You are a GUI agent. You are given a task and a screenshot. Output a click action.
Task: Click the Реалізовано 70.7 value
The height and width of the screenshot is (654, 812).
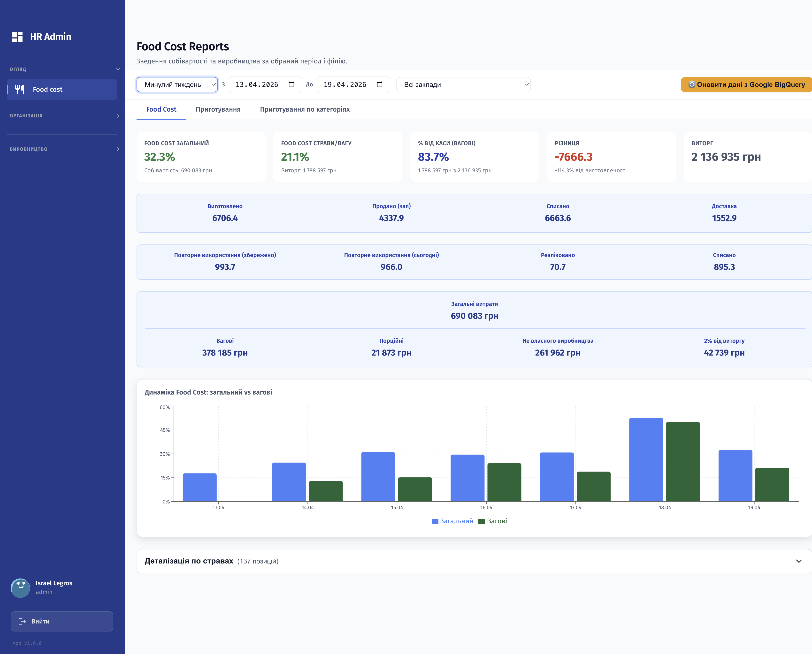[558, 267]
